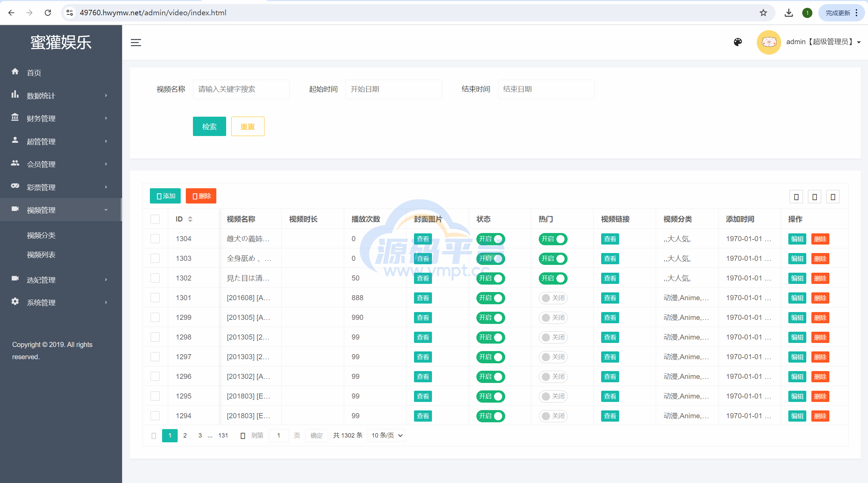868x483 pixels.
Task: Reload the page in browser
Action: [x=48, y=13]
